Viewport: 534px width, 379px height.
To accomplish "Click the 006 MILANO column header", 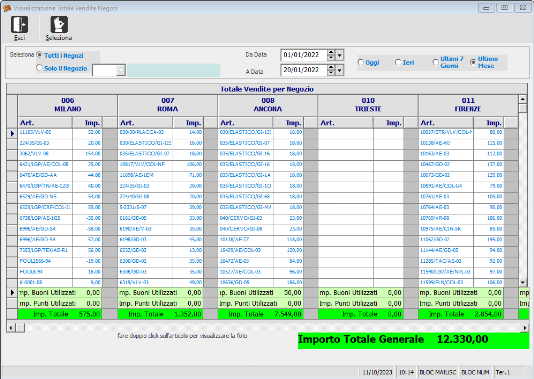I will 67,105.
